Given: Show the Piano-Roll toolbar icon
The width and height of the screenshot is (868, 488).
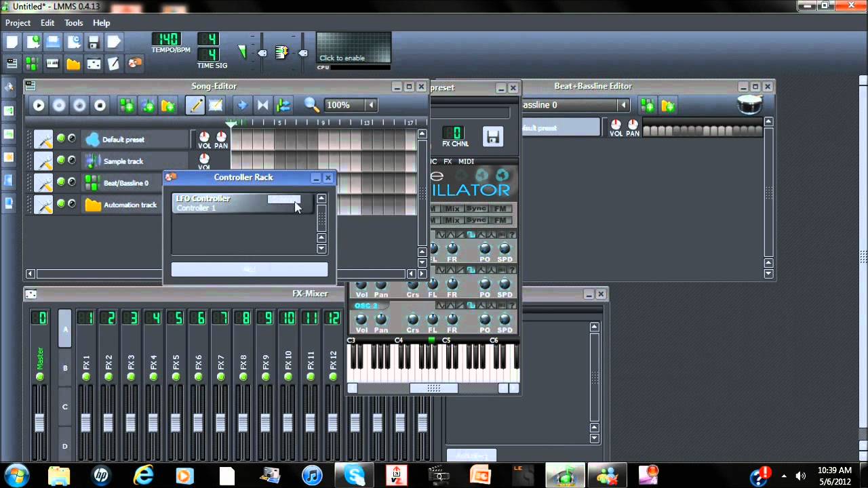Looking at the screenshot, I should 53,64.
